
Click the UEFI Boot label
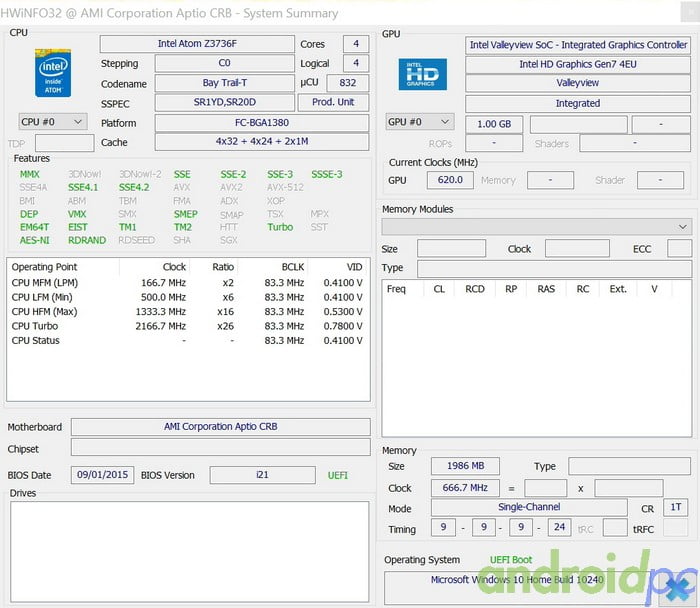511,560
